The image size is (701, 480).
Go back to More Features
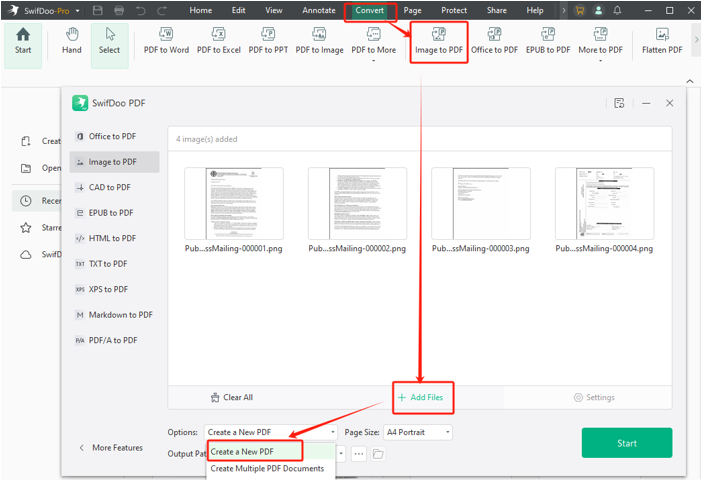111,447
